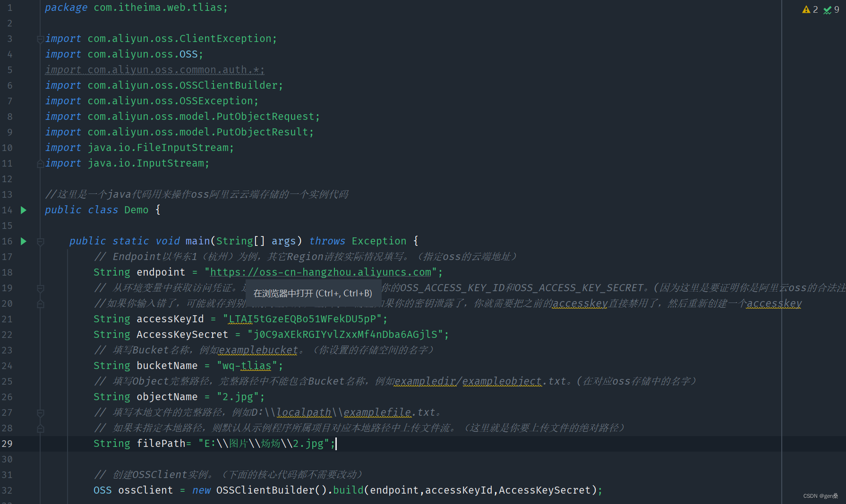This screenshot has width=846, height=504.
Task: Click line number 32 in gutter
Action: point(7,490)
